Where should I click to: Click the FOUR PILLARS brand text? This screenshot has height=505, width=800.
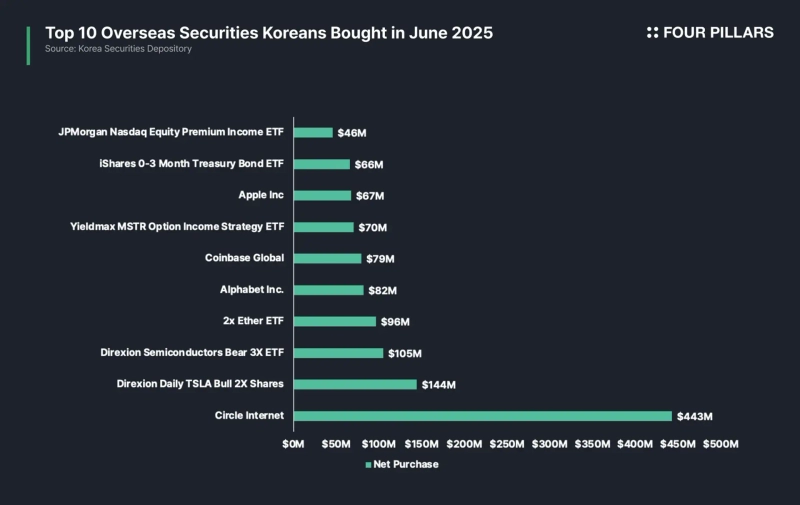pos(719,33)
